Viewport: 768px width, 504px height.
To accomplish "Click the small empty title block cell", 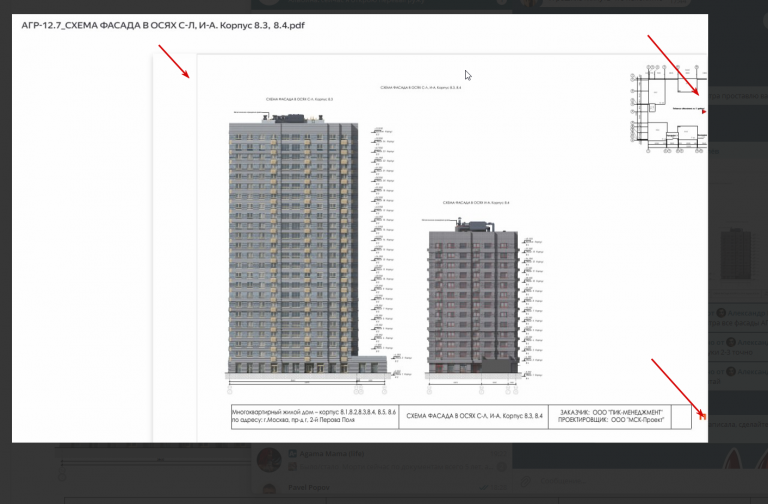I will pyautogui.click(x=682, y=416).
